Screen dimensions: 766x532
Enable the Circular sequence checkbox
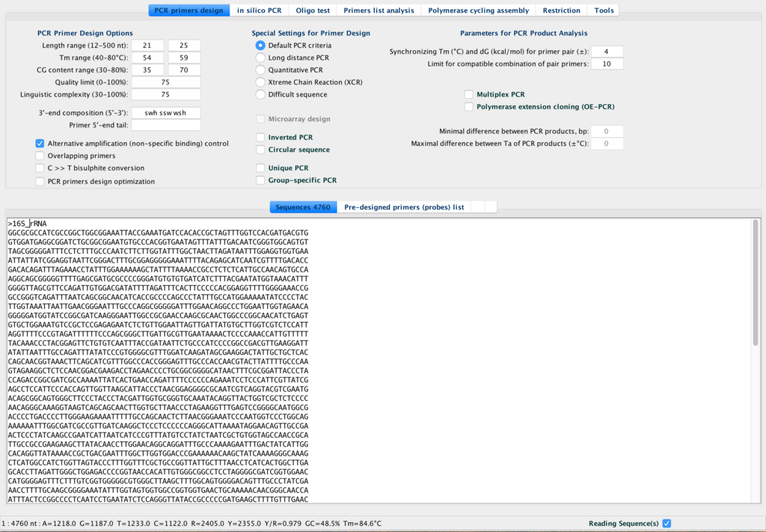[x=260, y=150]
